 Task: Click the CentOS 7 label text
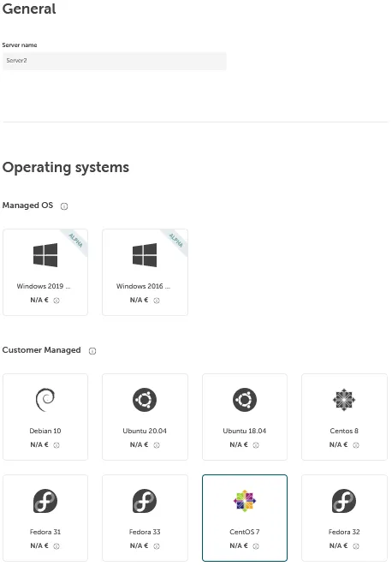pyautogui.click(x=245, y=532)
